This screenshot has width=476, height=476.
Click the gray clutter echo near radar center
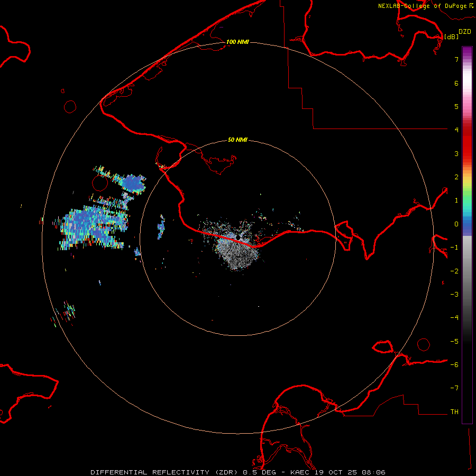[239, 253]
